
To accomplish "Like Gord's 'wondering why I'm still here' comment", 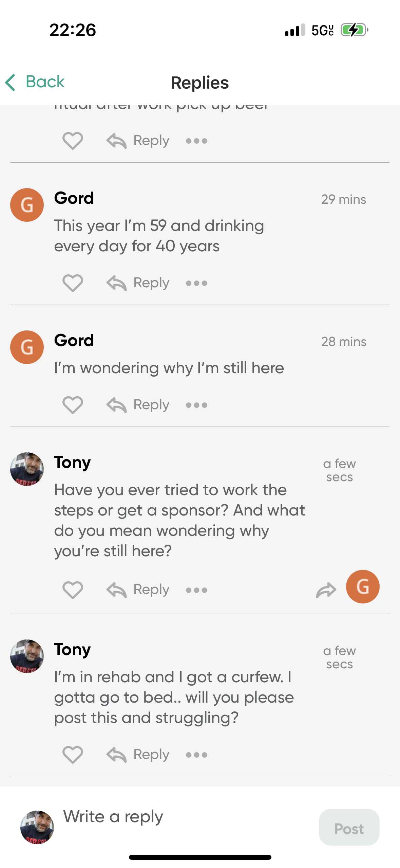I will 73,405.
